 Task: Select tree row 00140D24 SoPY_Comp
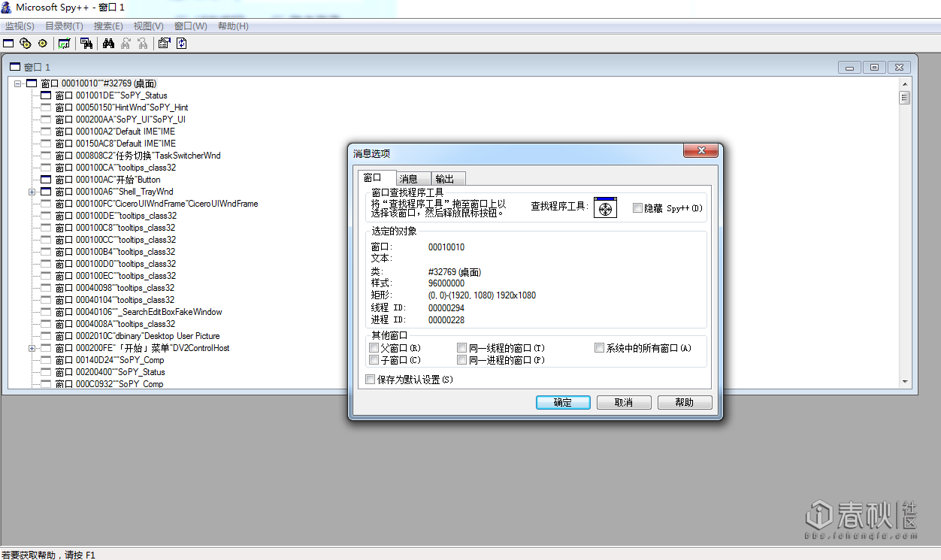pos(110,360)
